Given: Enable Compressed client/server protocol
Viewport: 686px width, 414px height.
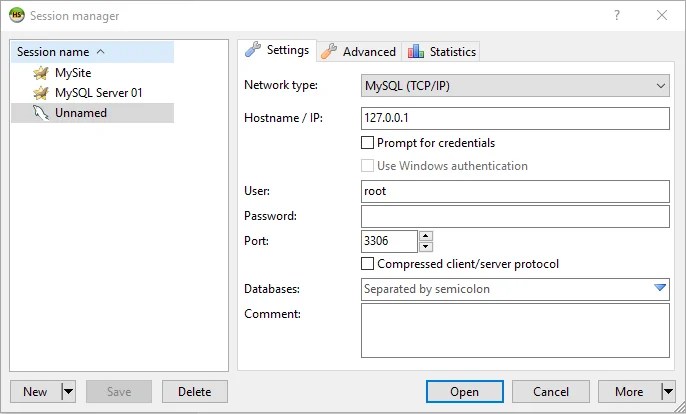Looking at the screenshot, I should point(368,264).
